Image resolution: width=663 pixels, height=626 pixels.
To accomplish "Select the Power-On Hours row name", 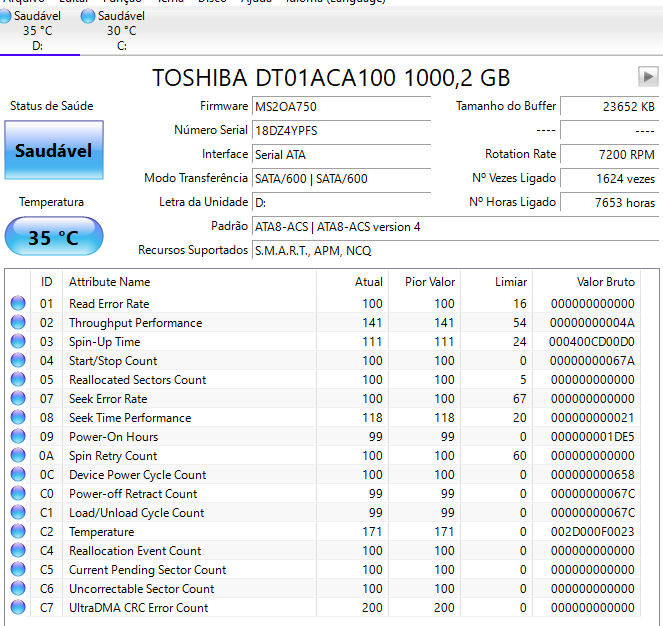I will pos(113,437).
